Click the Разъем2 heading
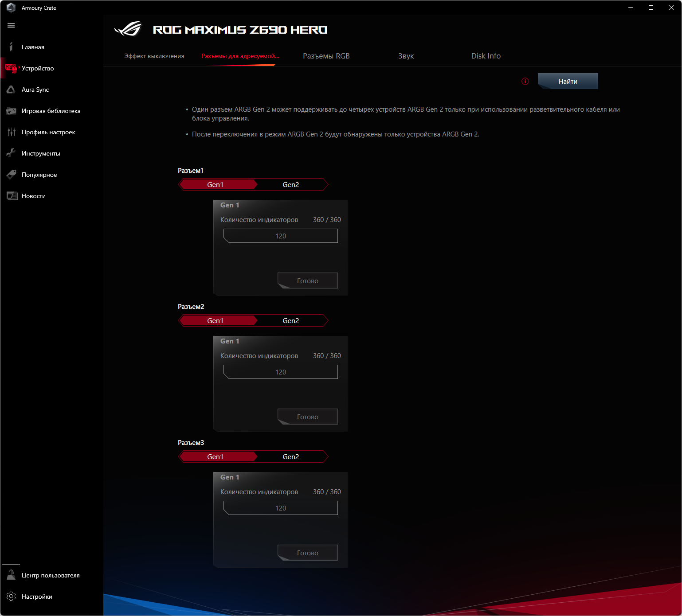This screenshot has height=616, width=682. pyautogui.click(x=191, y=307)
